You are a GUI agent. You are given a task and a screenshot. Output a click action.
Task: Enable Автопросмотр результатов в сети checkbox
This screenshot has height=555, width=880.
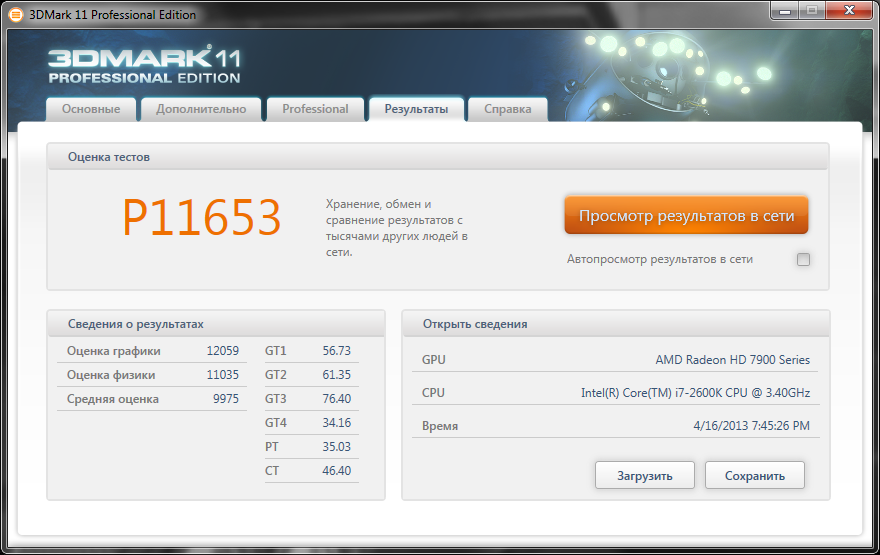pyautogui.click(x=803, y=259)
